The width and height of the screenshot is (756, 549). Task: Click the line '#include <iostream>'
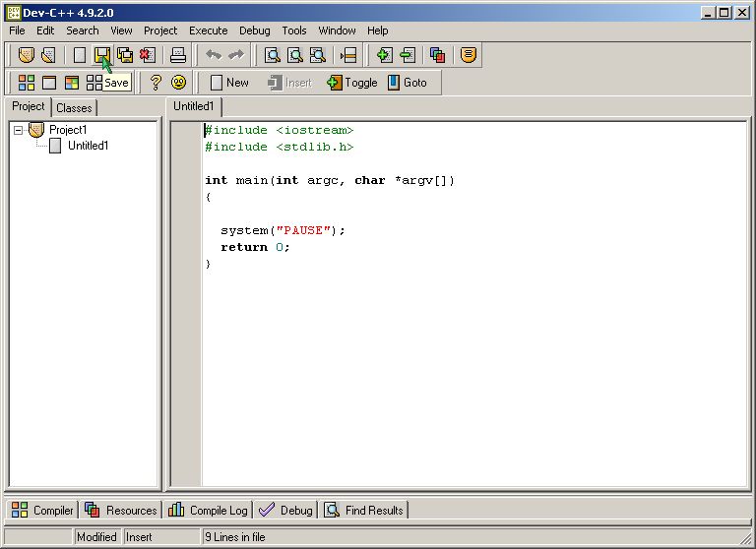(280, 130)
